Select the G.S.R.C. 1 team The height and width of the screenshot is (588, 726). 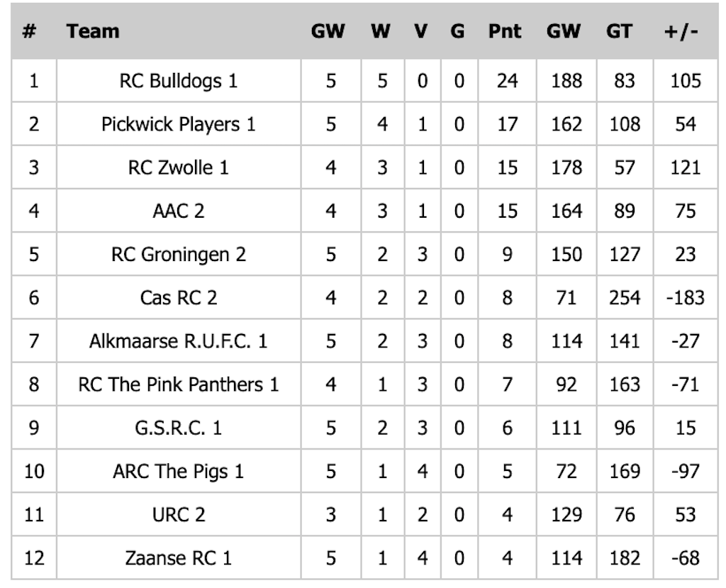click(x=178, y=428)
